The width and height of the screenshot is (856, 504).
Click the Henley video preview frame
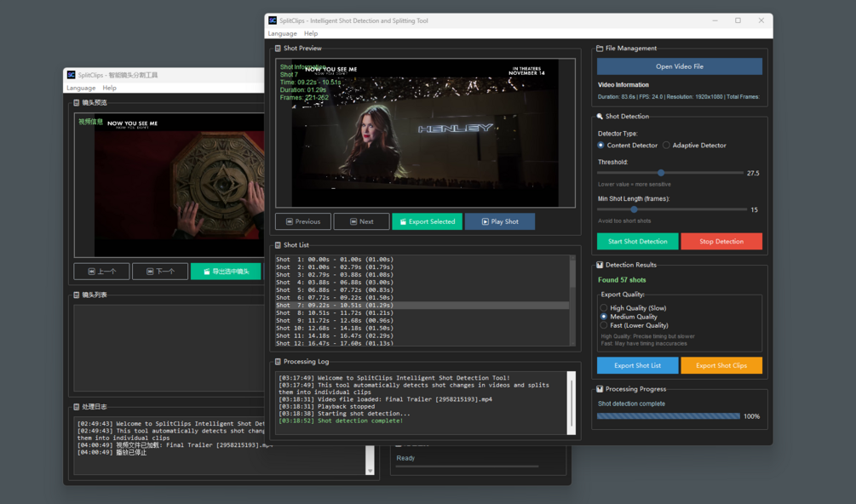coord(425,133)
